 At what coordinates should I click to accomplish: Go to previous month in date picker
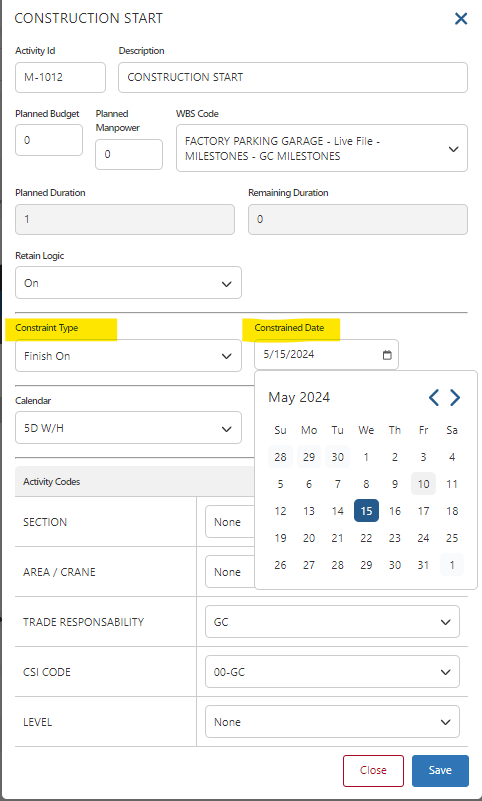(434, 397)
